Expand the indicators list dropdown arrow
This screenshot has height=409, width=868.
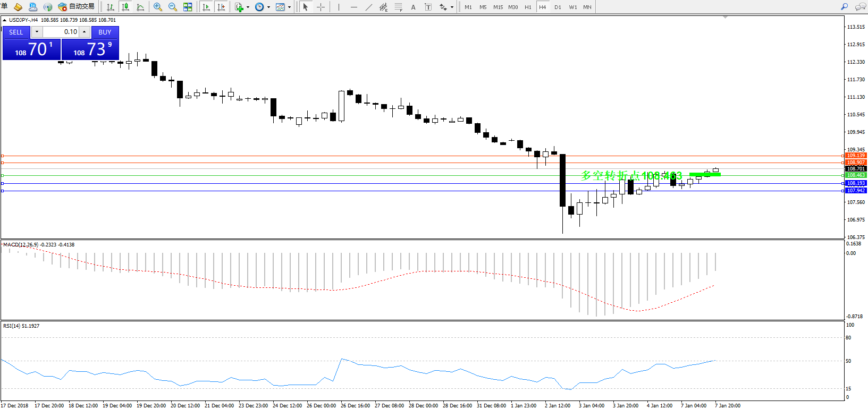click(x=248, y=7)
